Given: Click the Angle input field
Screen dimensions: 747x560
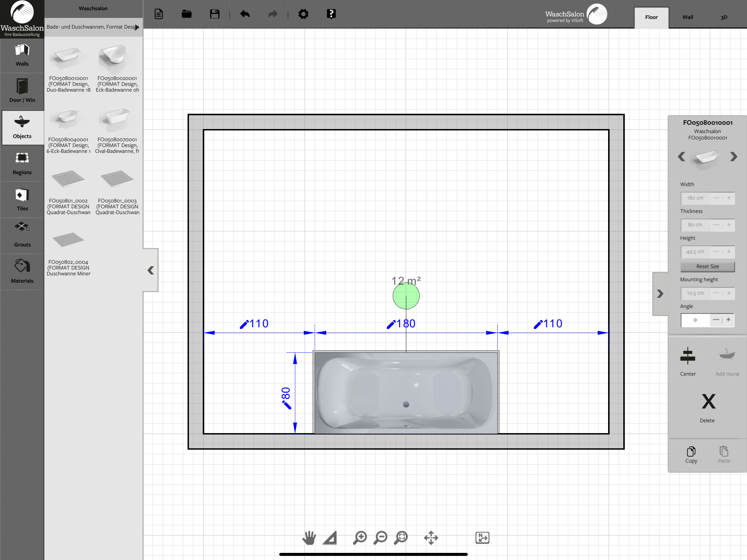Looking at the screenshot, I should point(695,320).
